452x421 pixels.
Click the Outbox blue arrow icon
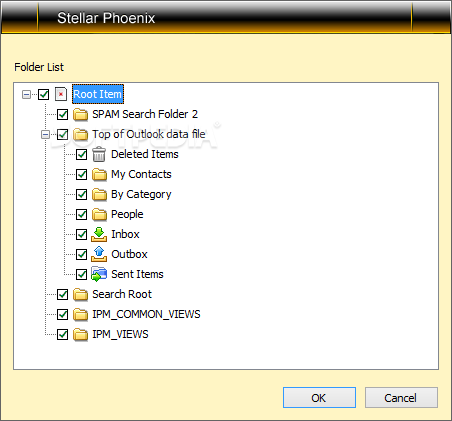[99, 254]
